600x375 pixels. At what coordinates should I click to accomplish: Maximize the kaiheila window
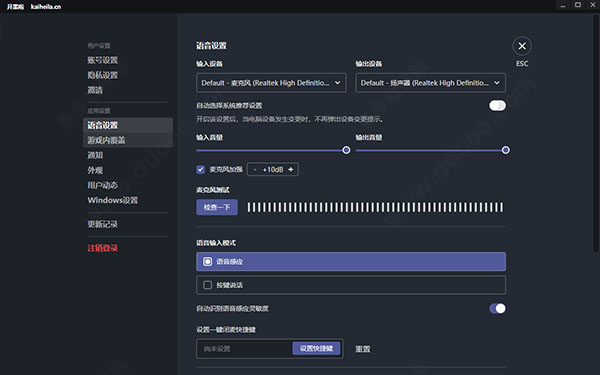pos(578,5)
